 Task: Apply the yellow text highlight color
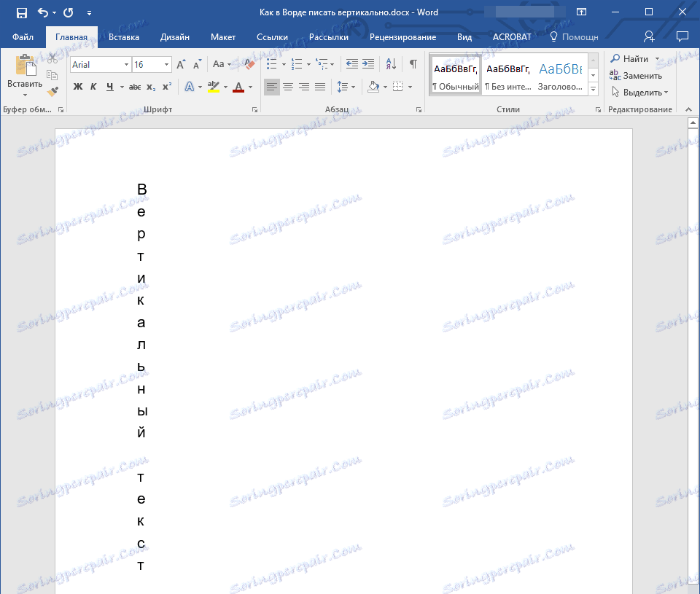[214, 87]
